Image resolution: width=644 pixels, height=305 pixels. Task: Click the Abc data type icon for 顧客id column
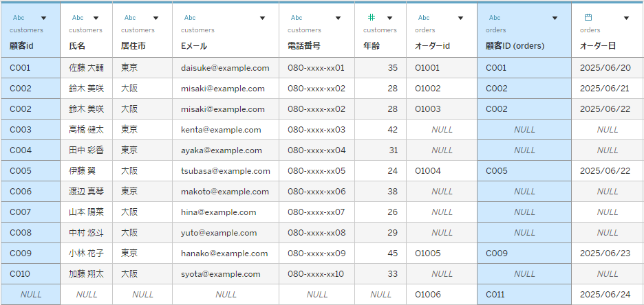[x=19, y=18]
